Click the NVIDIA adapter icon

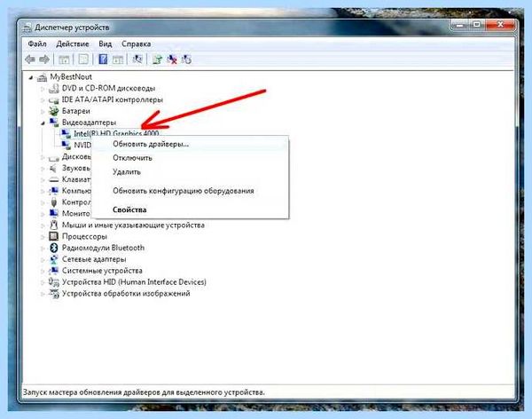(66, 145)
